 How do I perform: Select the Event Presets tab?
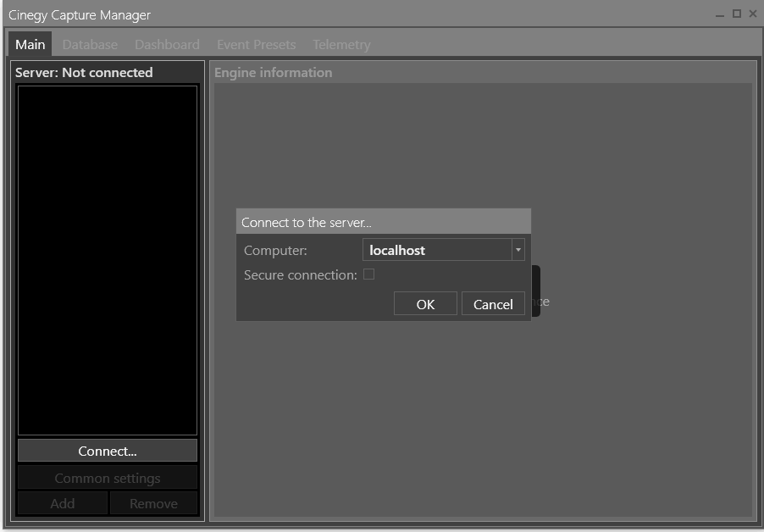[256, 44]
